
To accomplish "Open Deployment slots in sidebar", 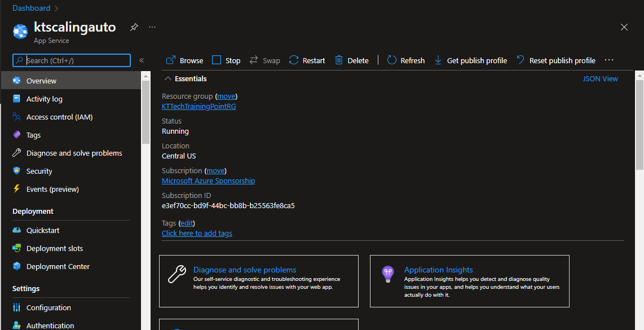I will click(54, 248).
